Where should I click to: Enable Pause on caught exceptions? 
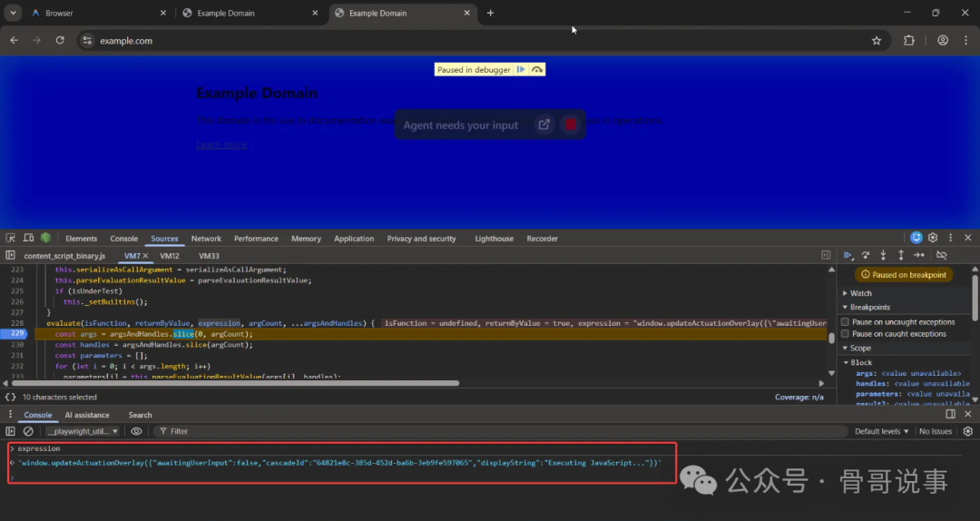[x=846, y=334]
